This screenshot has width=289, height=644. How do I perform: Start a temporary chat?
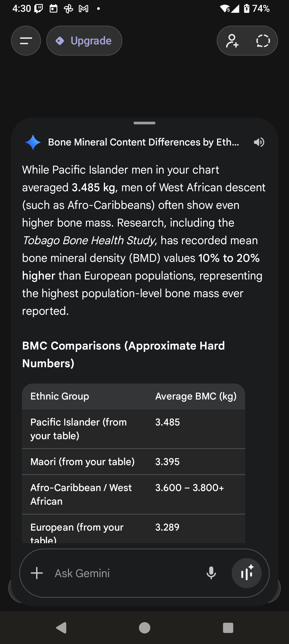263,41
